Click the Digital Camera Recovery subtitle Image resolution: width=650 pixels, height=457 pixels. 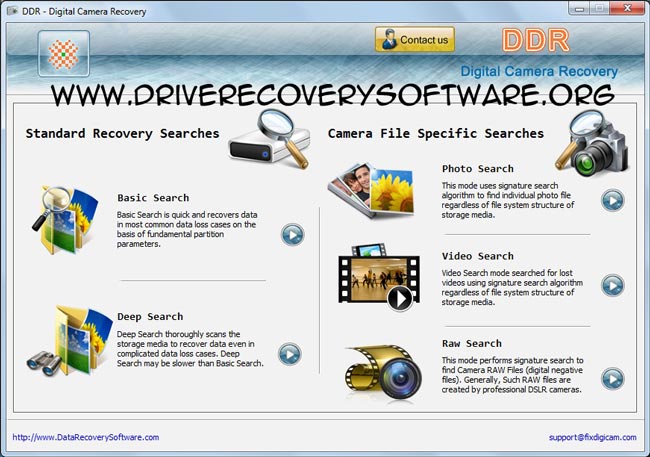[x=539, y=71]
